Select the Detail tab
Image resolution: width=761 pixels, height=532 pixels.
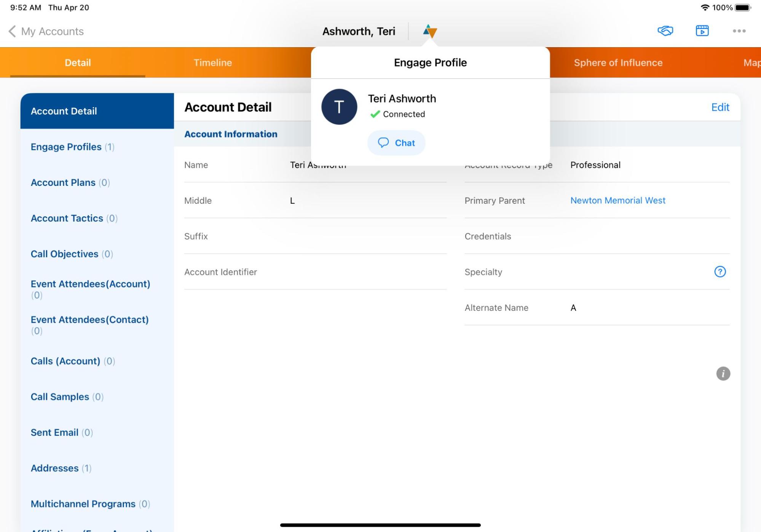[x=78, y=62]
